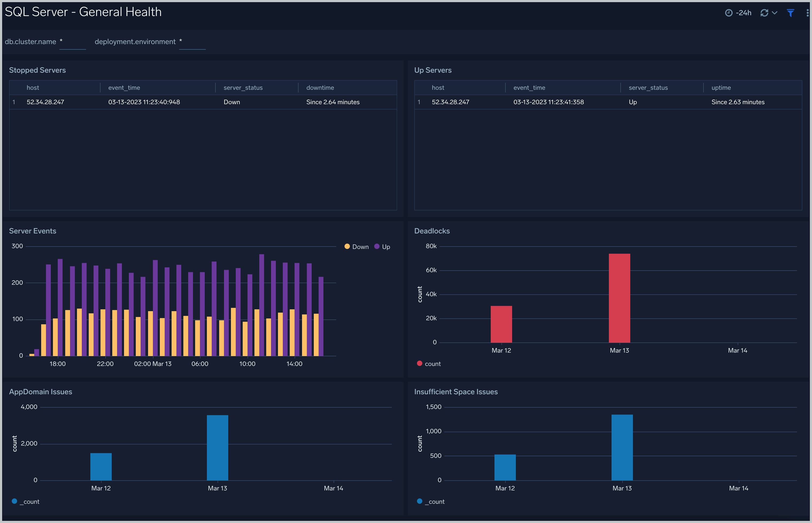Toggle the Down series legend in Server Events
The image size is (812, 523).
point(356,247)
